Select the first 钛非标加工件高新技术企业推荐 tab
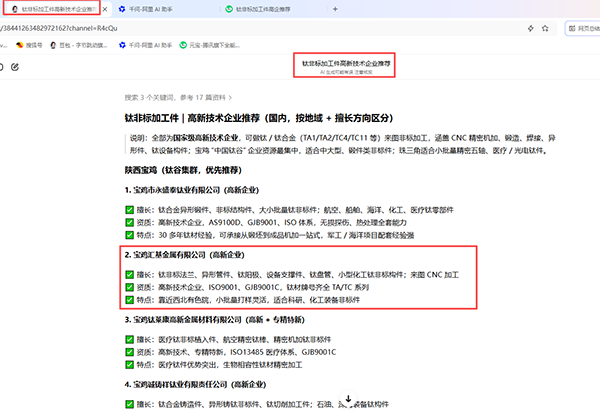Viewport: 600px width, 410px height. point(53,9)
